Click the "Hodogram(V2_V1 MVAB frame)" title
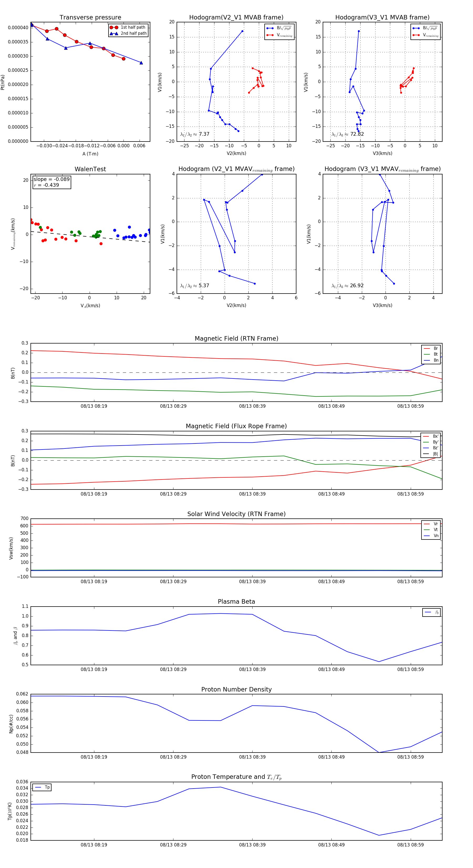The image size is (473, 868). coord(236,18)
